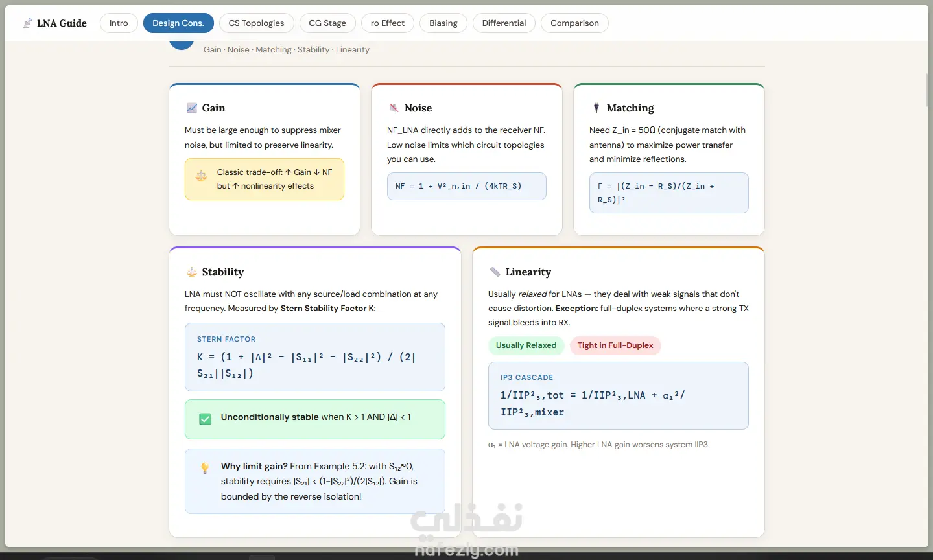Viewport: 933px width, 560px height.
Task: Click the reflection coefficient Γ formula box
Action: coord(669,192)
